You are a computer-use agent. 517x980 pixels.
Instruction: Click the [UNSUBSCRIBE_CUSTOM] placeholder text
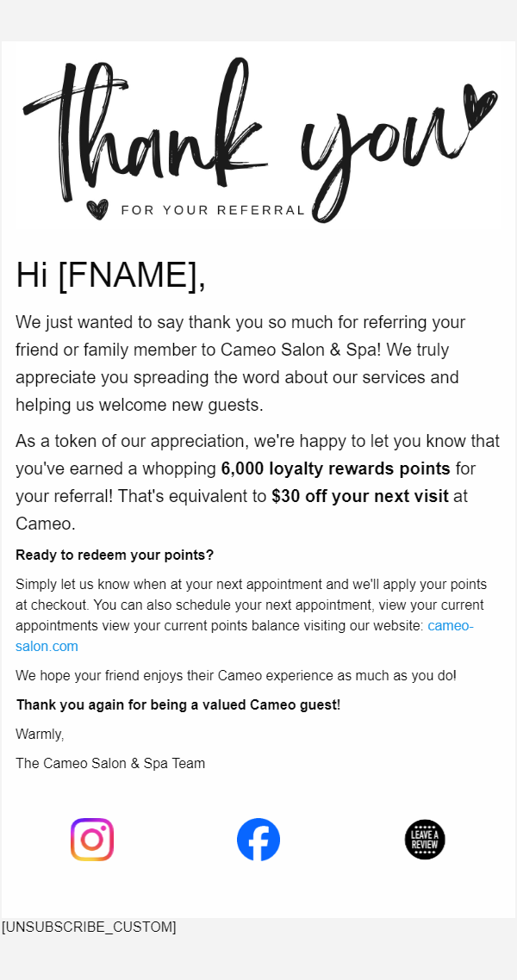89,927
